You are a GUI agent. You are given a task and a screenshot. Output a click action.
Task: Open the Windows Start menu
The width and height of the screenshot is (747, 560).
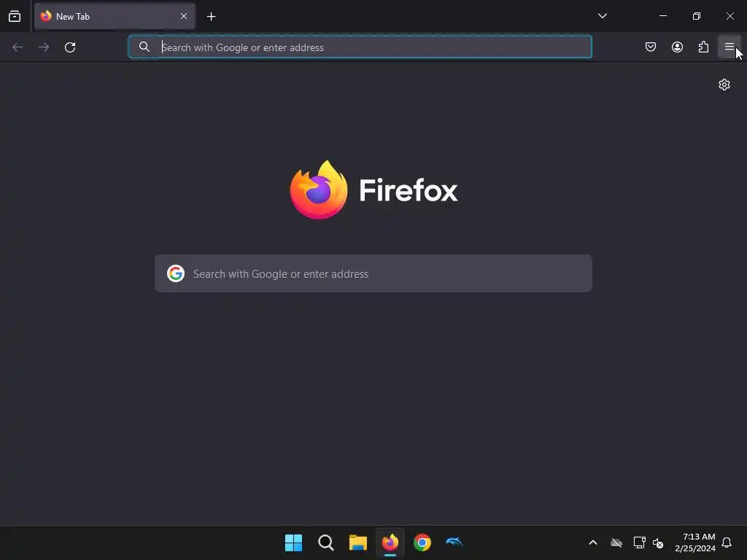(293, 542)
